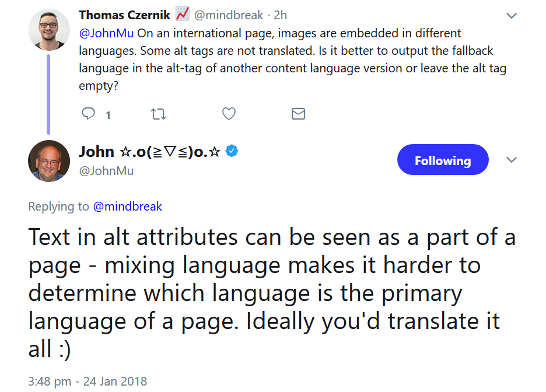
Task: View the tweet timestamp 2h link
Action: (279, 15)
